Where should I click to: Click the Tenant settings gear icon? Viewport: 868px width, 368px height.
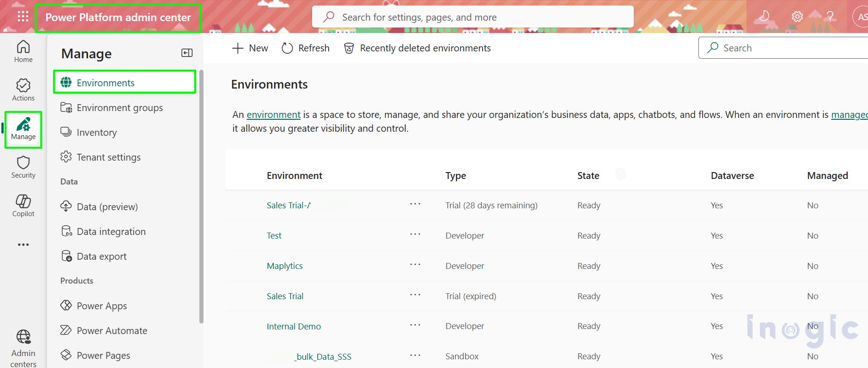[66, 156]
